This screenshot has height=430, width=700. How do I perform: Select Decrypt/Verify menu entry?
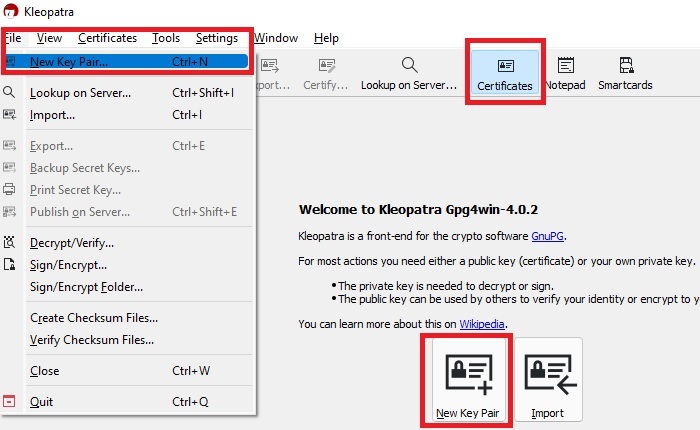pyautogui.click(x=126, y=243)
